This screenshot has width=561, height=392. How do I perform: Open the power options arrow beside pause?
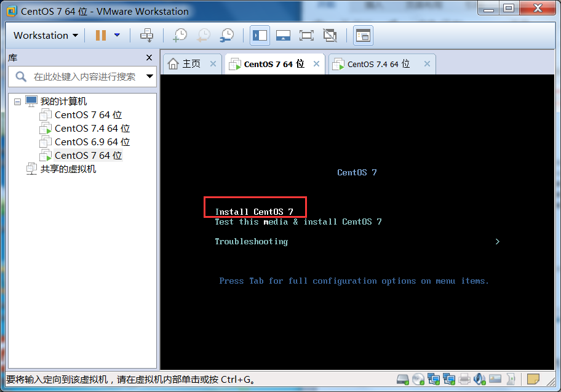[117, 35]
